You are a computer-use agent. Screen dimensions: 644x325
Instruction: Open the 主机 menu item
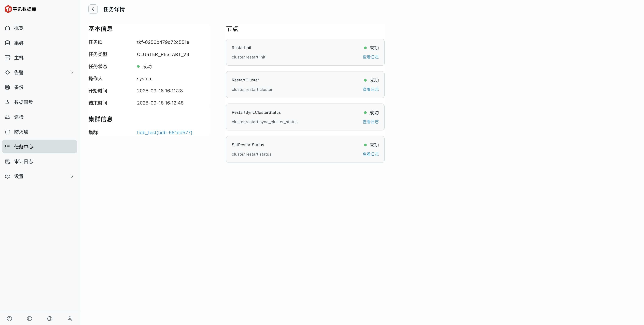19,58
